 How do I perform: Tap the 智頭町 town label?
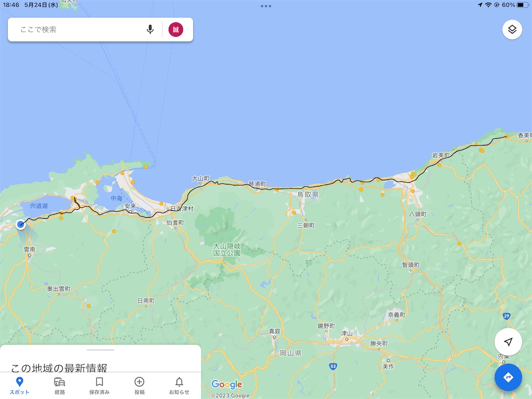click(411, 265)
